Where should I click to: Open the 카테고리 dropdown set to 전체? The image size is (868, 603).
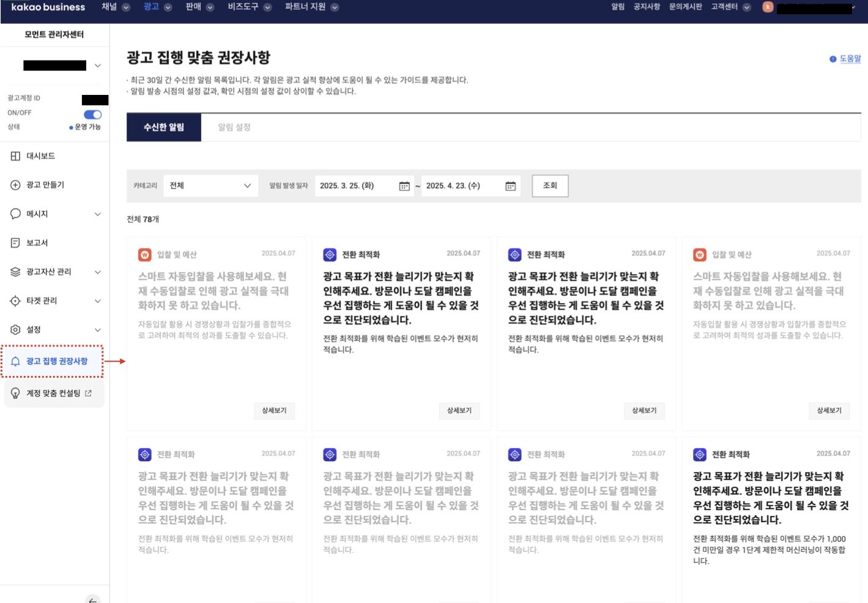pyautogui.click(x=210, y=186)
